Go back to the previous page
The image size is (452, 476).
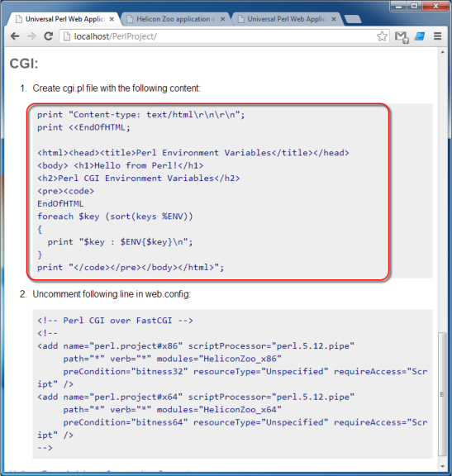click(15, 36)
